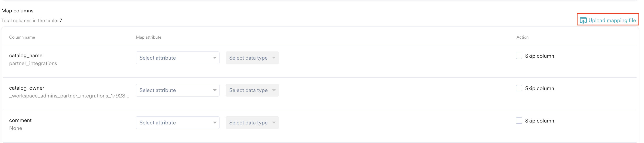Open Select data type for catalog_name

[252, 58]
